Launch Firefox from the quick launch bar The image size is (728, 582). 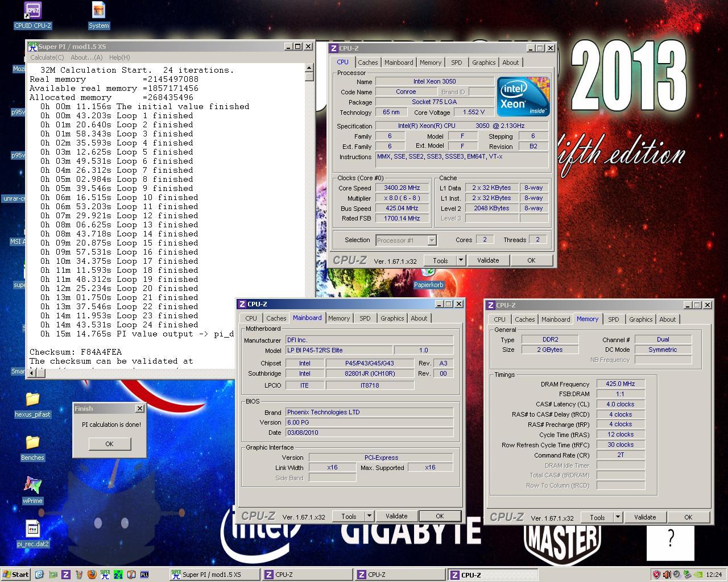coord(92,575)
